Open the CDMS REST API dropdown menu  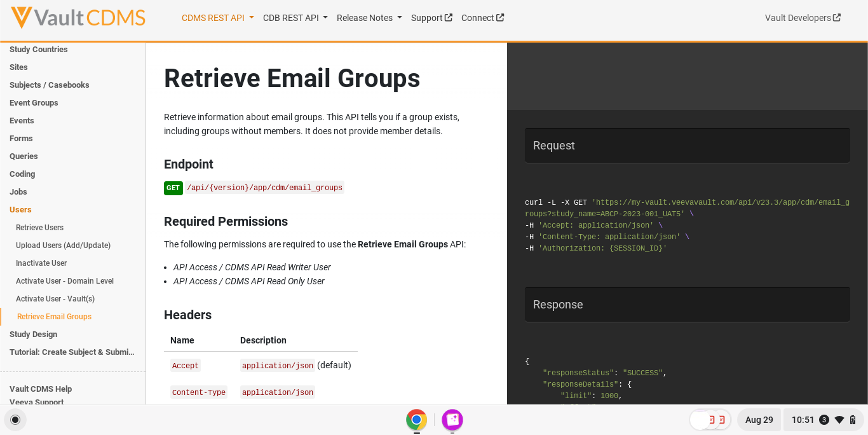coord(218,18)
